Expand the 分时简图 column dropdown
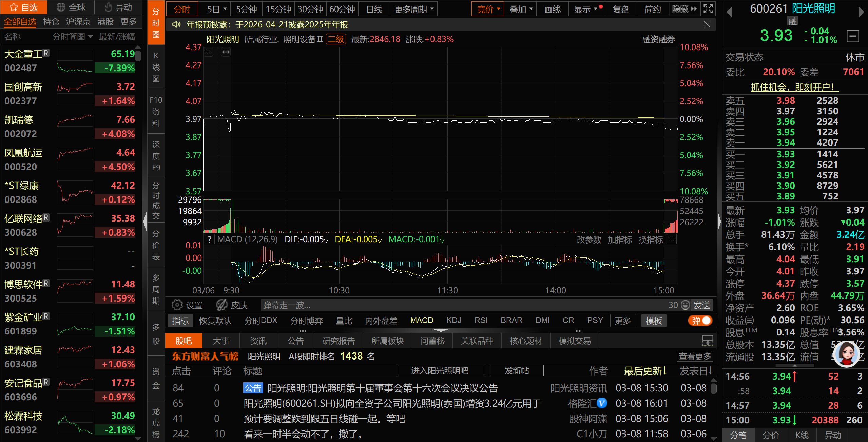The width and height of the screenshot is (868, 442). click(x=72, y=37)
